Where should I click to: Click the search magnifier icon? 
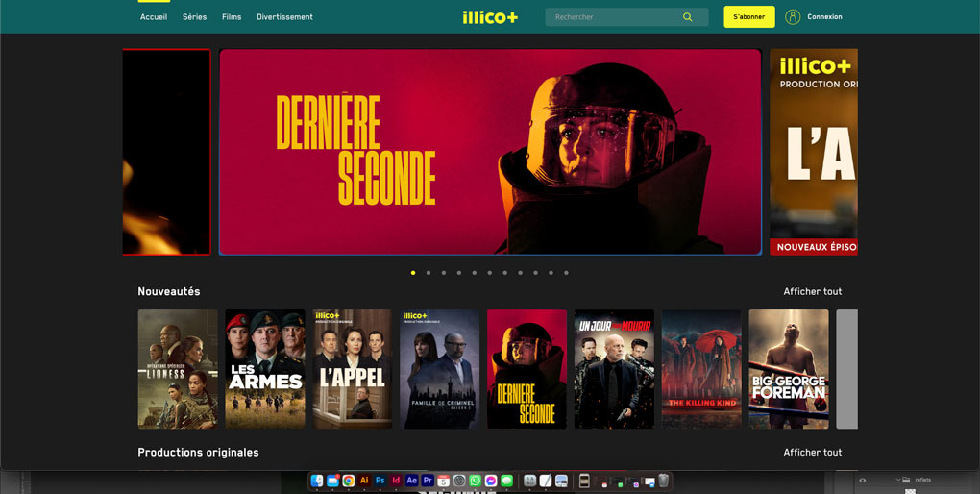point(688,17)
